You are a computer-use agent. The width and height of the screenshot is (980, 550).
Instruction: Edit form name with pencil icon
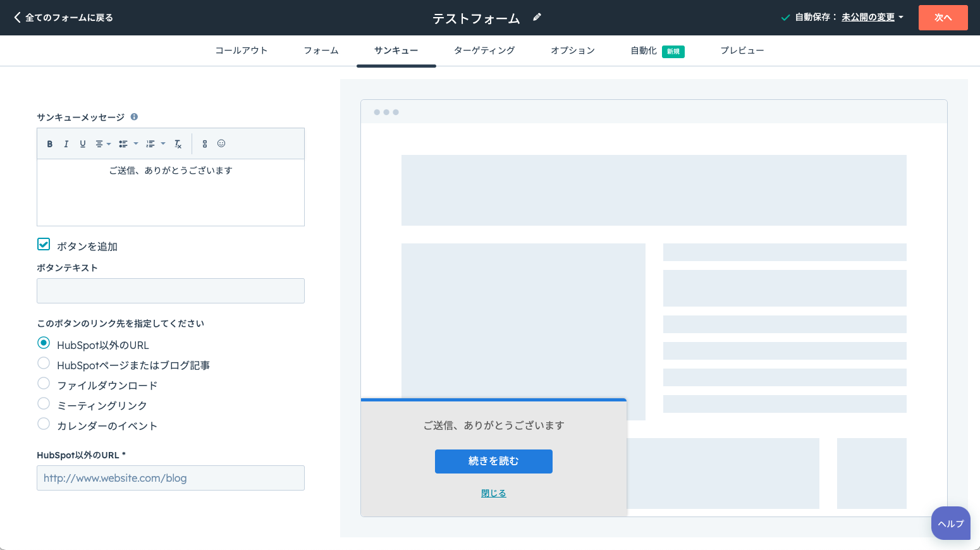[x=537, y=17]
